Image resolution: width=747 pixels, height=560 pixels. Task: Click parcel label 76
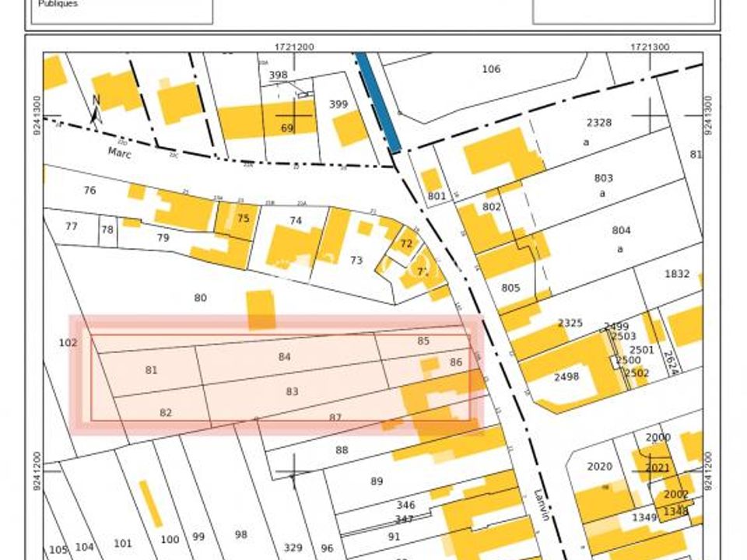89,191
